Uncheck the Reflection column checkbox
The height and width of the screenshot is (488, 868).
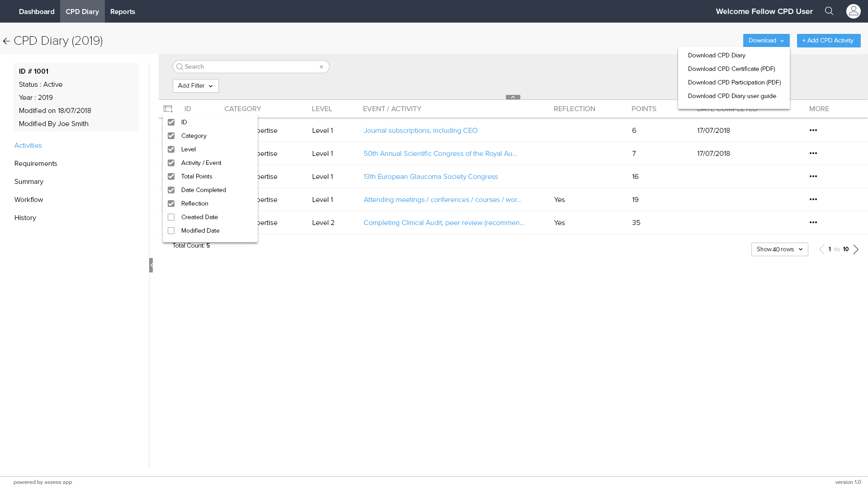[x=171, y=204]
